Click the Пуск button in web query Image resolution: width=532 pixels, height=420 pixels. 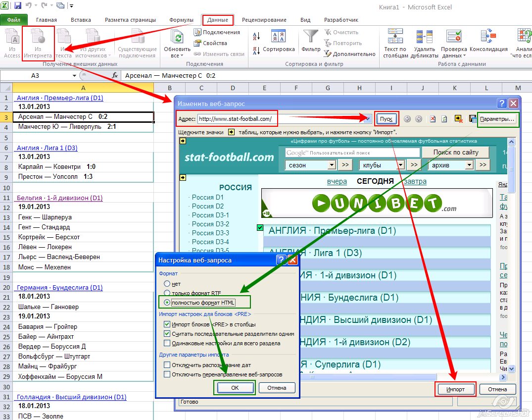click(387, 119)
